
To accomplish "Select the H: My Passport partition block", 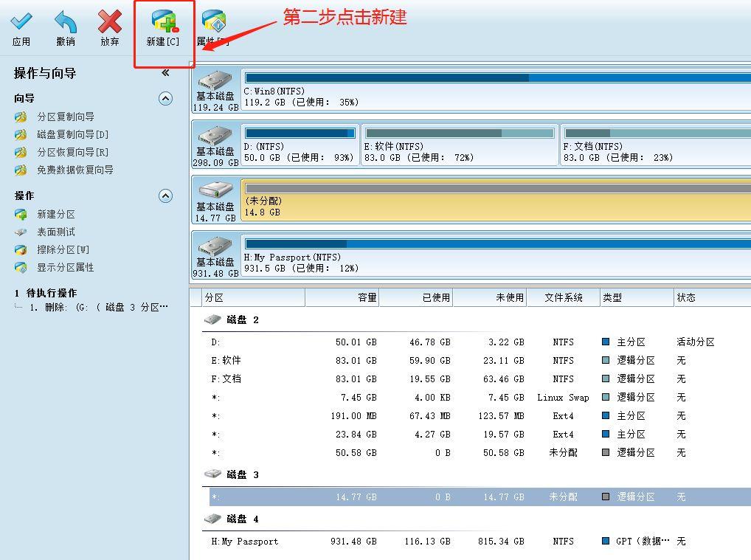I will pyautogui.click(x=496, y=257).
